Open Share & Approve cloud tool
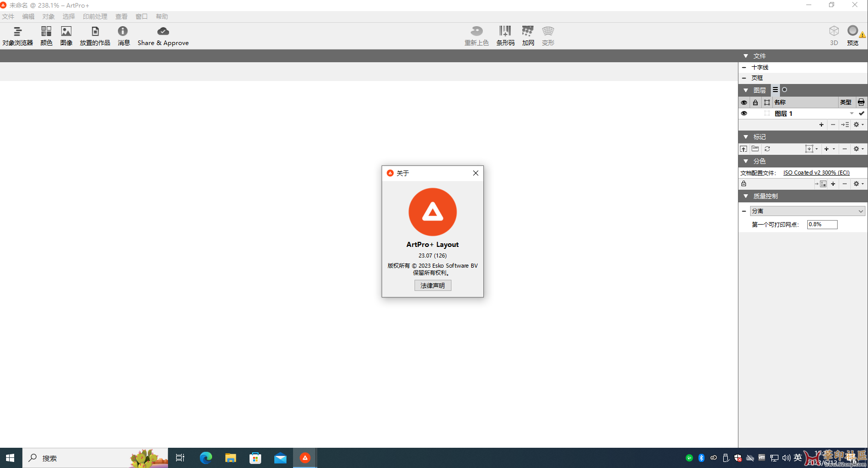The height and width of the screenshot is (468, 868). tap(163, 36)
